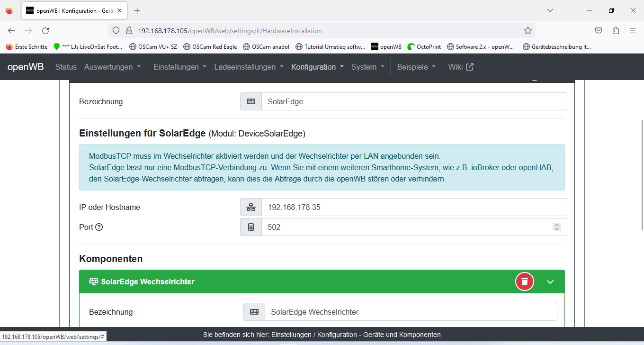Viewport: 644px width, 345px height.
Task: Click the ModbusTCP info notice text
Action: point(322,167)
